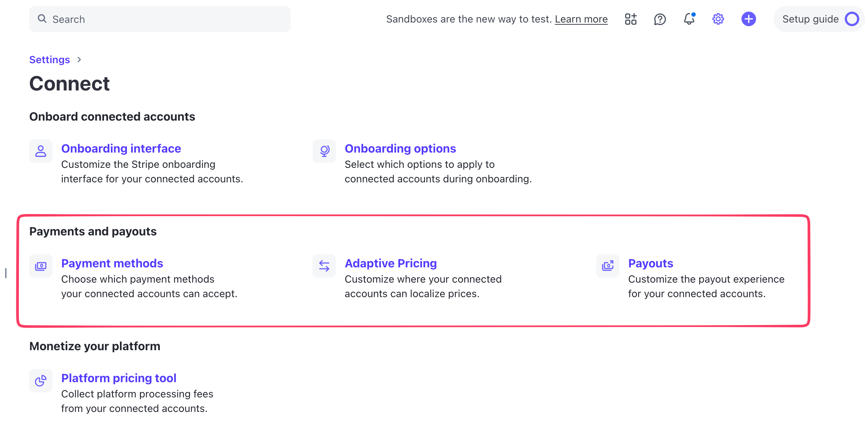Navigate back via the Settings breadcrumb
868x441 pixels.
coord(49,60)
